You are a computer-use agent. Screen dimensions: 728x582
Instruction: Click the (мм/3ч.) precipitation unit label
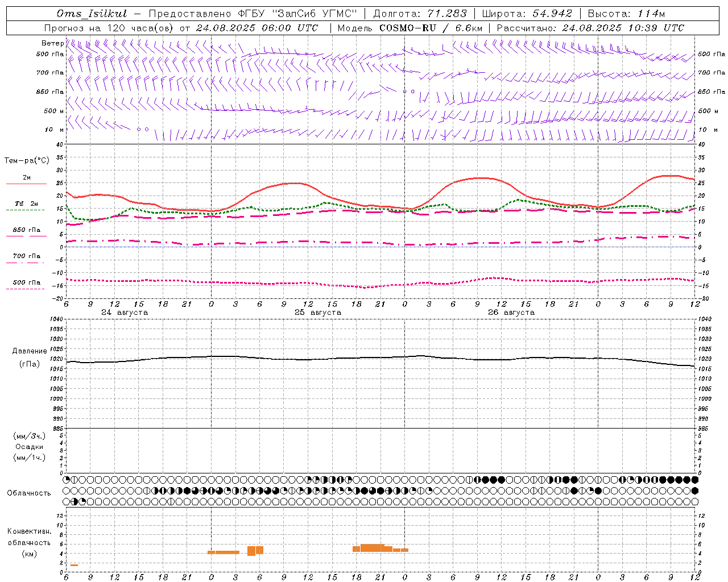point(29,436)
